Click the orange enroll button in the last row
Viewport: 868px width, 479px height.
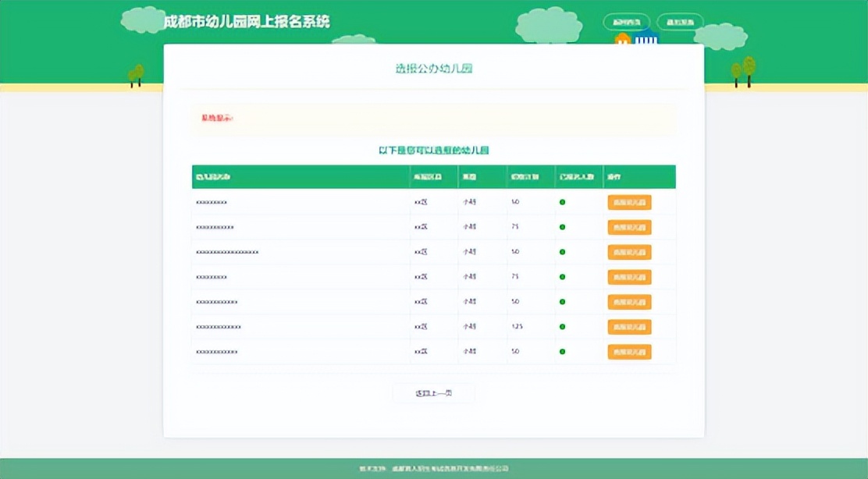tap(630, 352)
